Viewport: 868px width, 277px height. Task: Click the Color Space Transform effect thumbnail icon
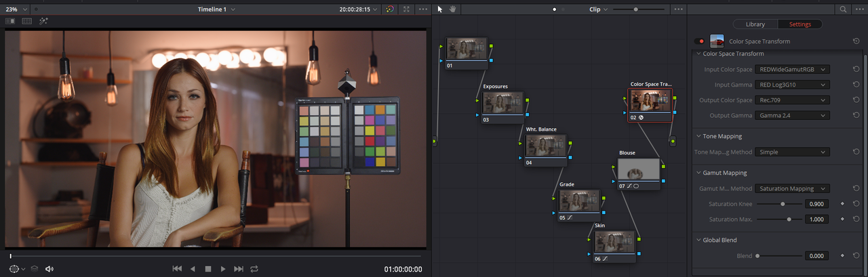[x=717, y=41]
